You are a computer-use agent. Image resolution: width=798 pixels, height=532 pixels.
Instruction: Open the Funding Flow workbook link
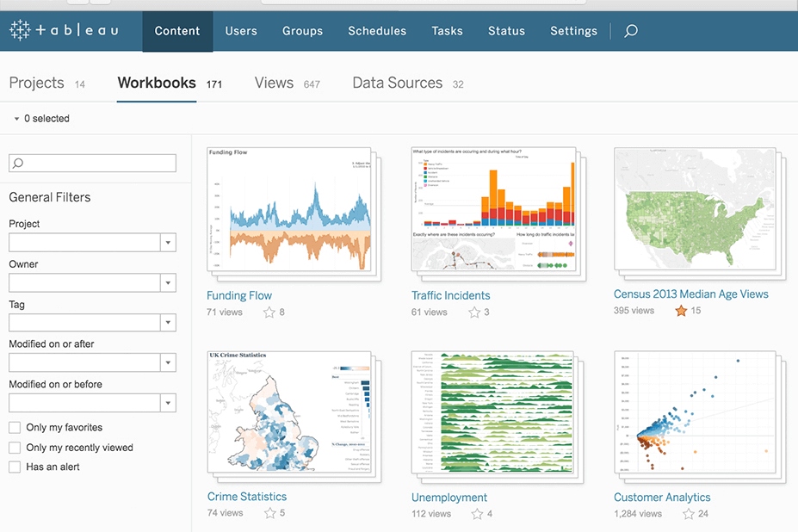click(239, 296)
